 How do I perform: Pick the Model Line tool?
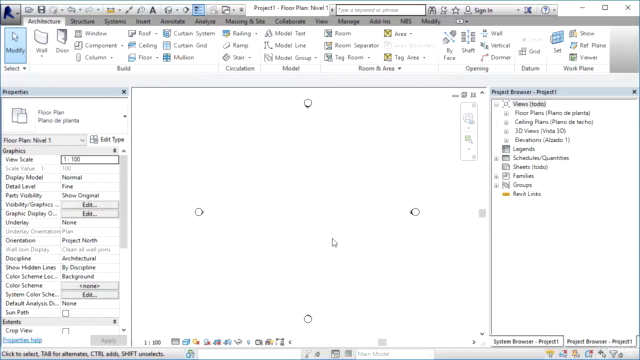285,45
